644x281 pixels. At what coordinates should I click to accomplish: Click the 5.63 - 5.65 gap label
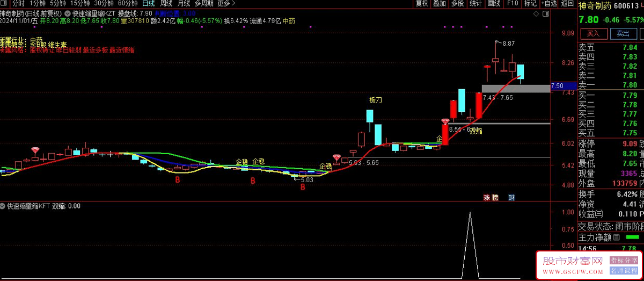[x=363, y=162]
